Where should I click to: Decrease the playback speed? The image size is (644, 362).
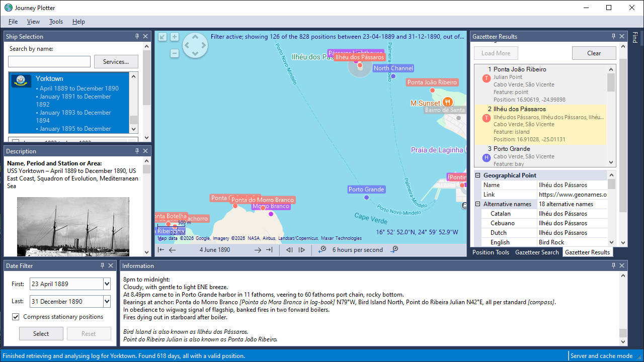pos(323,250)
